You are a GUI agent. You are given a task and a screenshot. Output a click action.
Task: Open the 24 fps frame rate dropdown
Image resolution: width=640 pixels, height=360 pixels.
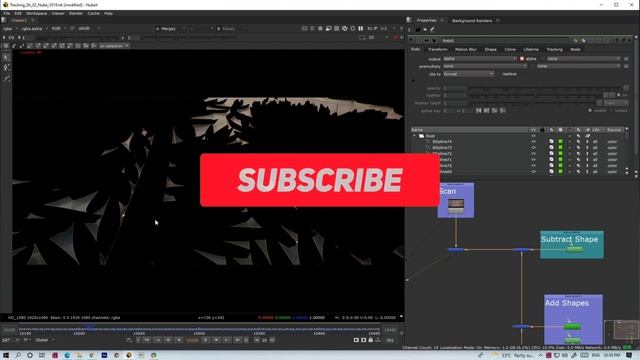click(10, 340)
